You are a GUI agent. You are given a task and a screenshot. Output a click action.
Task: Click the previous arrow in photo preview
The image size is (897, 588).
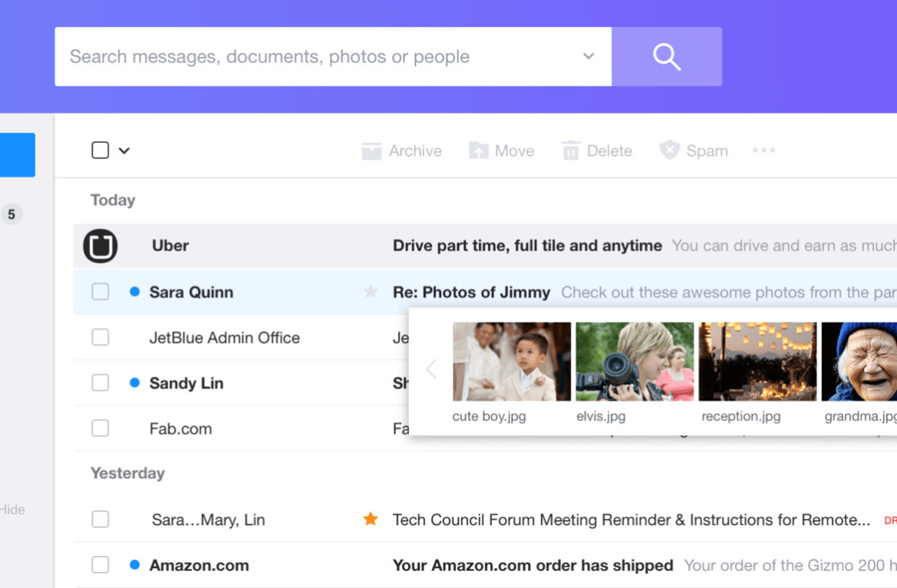pos(431,369)
